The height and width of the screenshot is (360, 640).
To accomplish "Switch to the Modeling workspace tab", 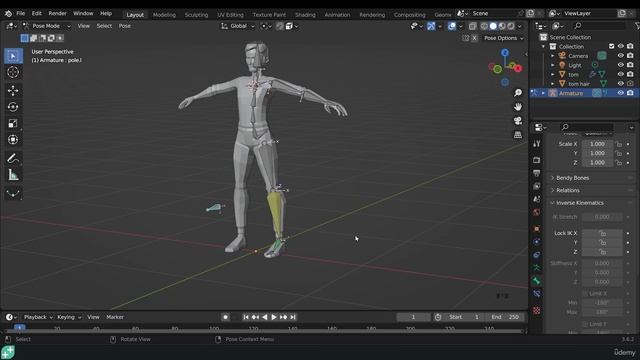I will coord(164,15).
